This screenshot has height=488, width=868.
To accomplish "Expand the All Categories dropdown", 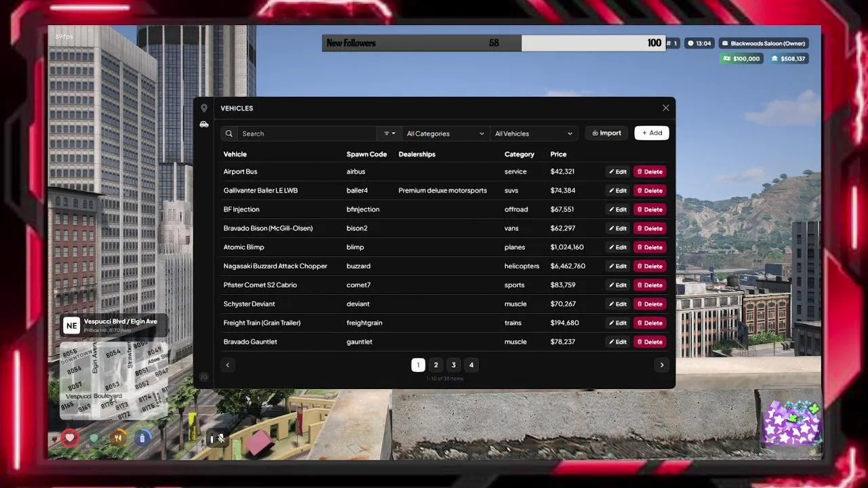I will (446, 134).
